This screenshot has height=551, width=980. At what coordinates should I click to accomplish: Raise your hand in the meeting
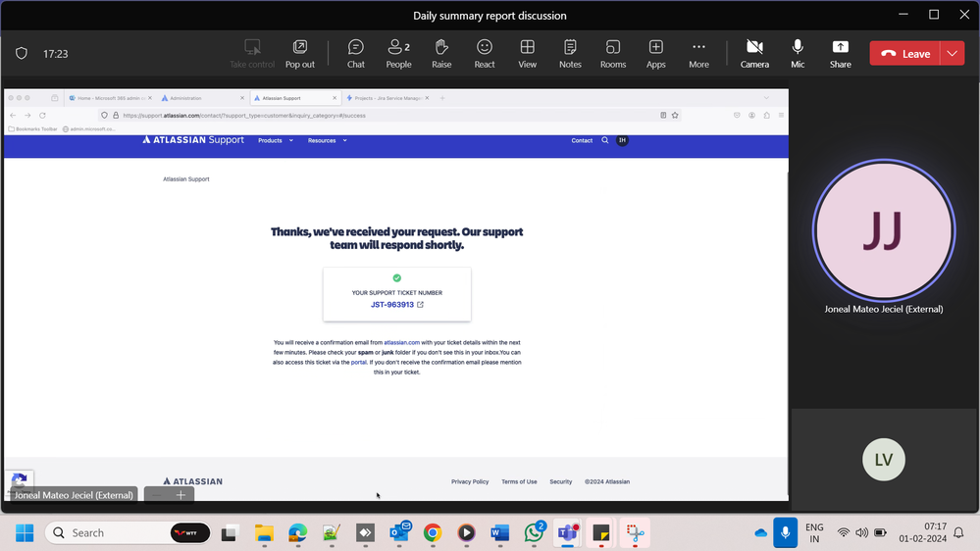pos(441,54)
